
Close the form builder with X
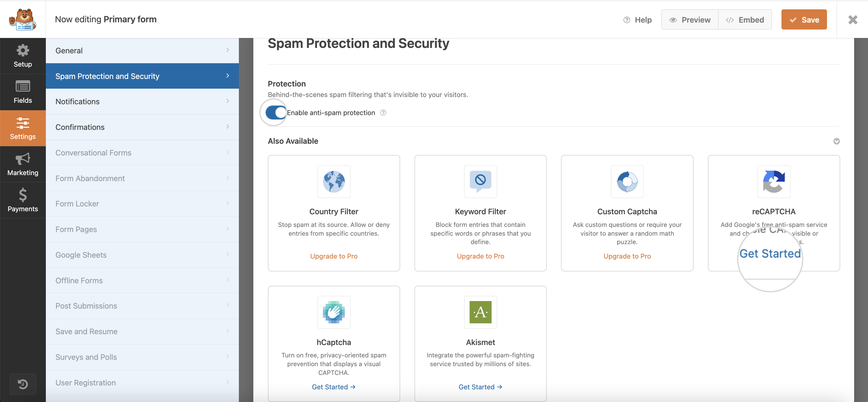pos(853,20)
